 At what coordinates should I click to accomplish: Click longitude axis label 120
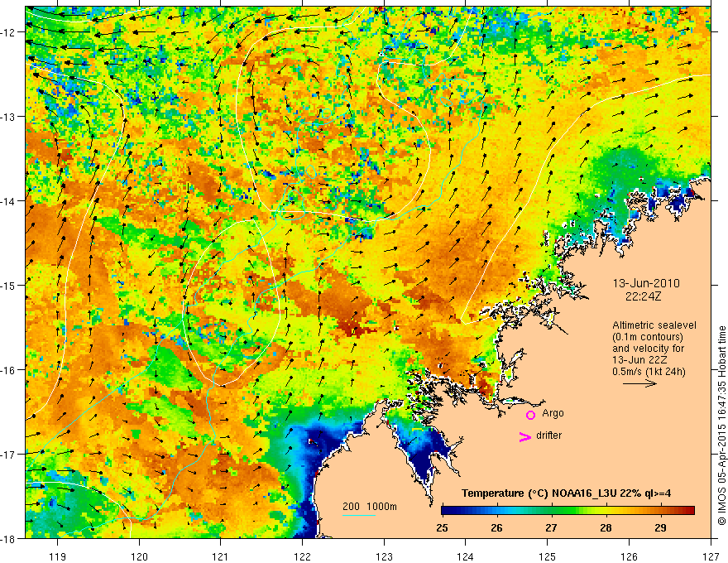139,556
